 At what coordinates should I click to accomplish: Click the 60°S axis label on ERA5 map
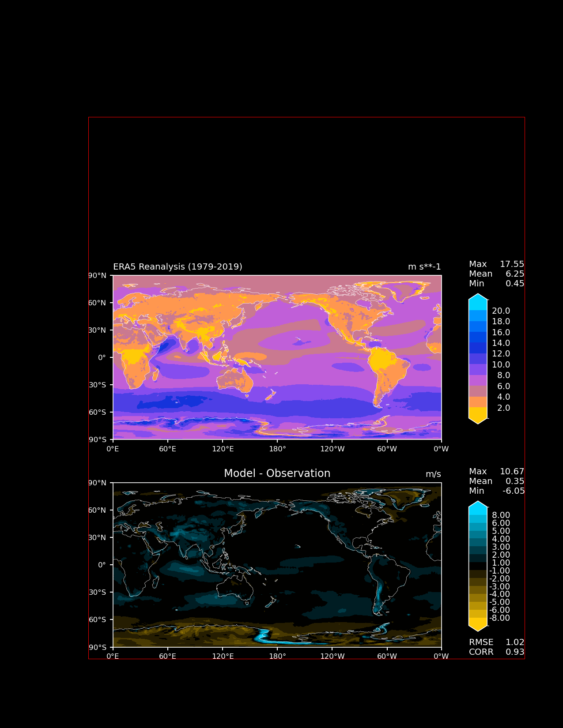click(98, 413)
